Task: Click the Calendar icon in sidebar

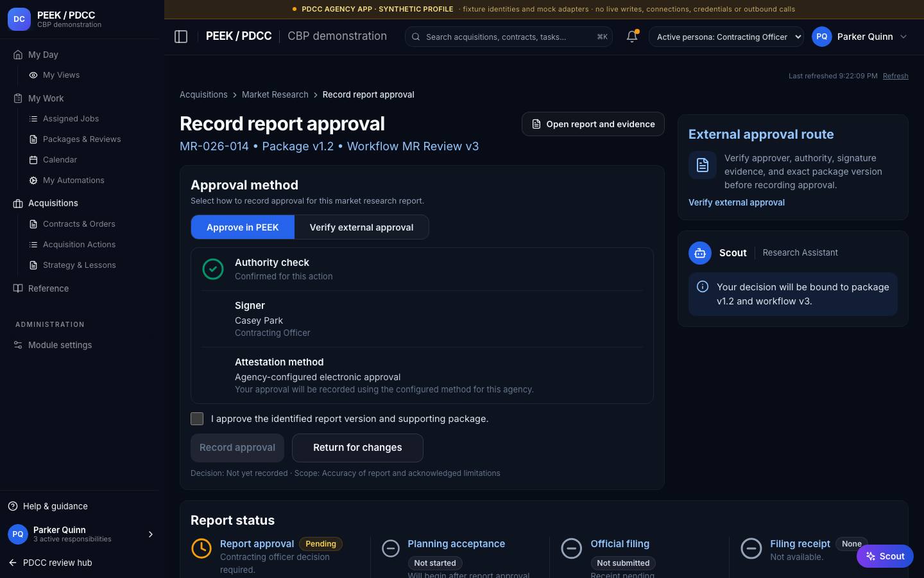Action: [x=33, y=160]
